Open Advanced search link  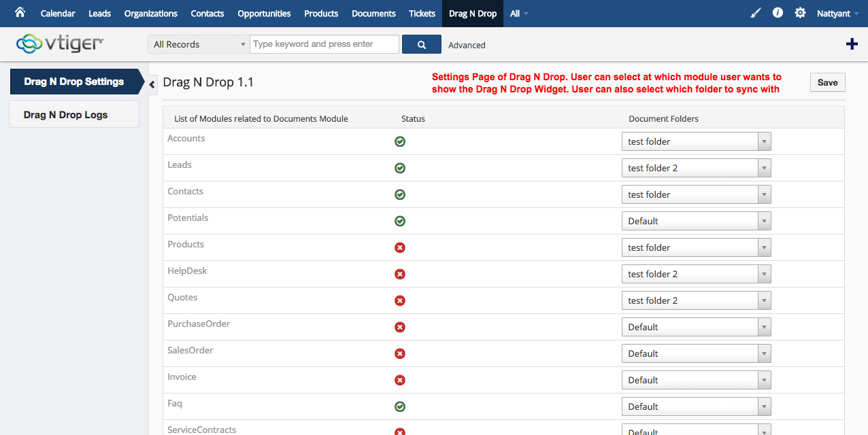coord(467,45)
